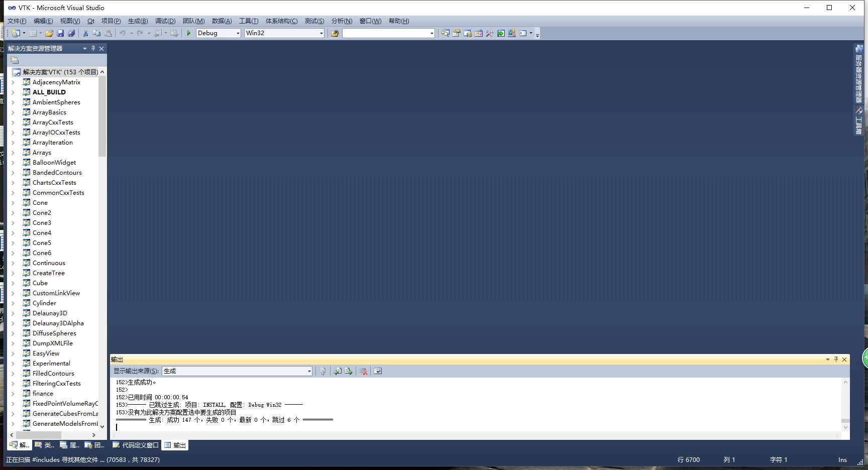Save the current file with the disk icon
The image size is (868, 470).
60,33
